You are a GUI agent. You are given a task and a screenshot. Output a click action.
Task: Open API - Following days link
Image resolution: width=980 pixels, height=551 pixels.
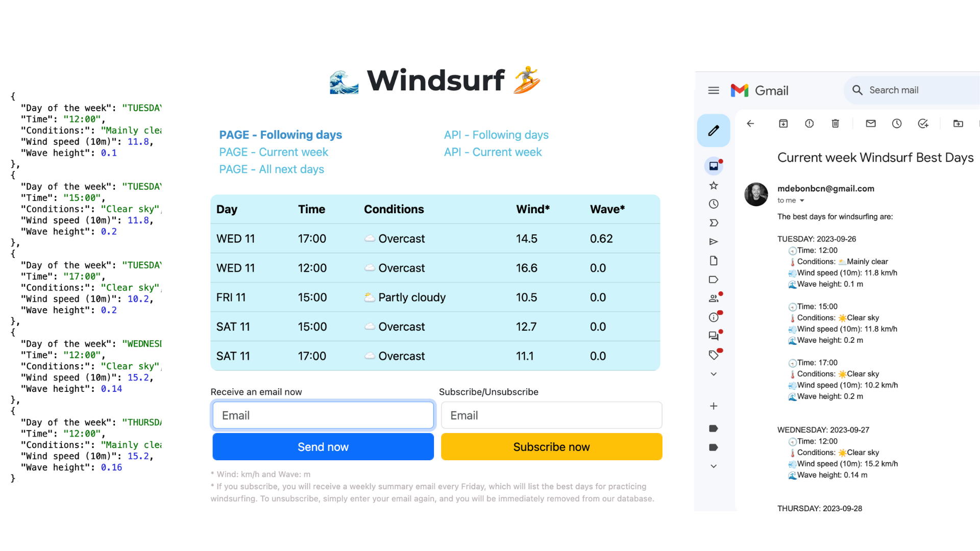496,135
